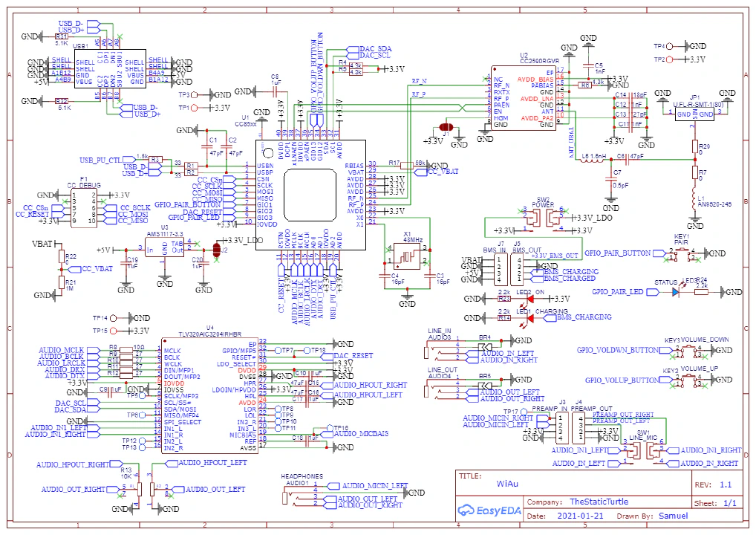The height and width of the screenshot is (535, 756).
Task: Select the SW2 POWER switch symbol
Action: click(x=544, y=219)
